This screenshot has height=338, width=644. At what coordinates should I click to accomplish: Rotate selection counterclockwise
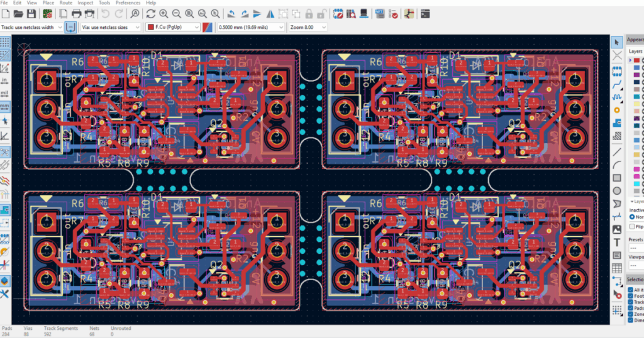click(231, 14)
